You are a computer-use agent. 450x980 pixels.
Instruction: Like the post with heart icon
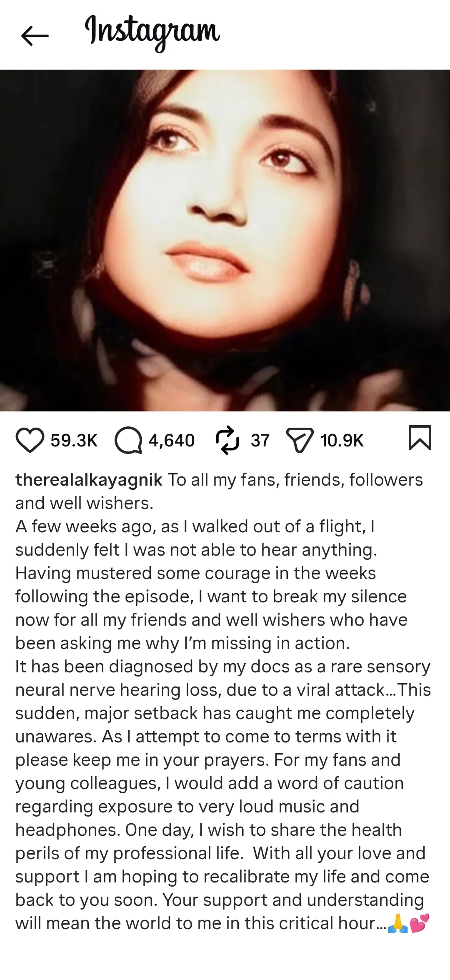point(30,440)
